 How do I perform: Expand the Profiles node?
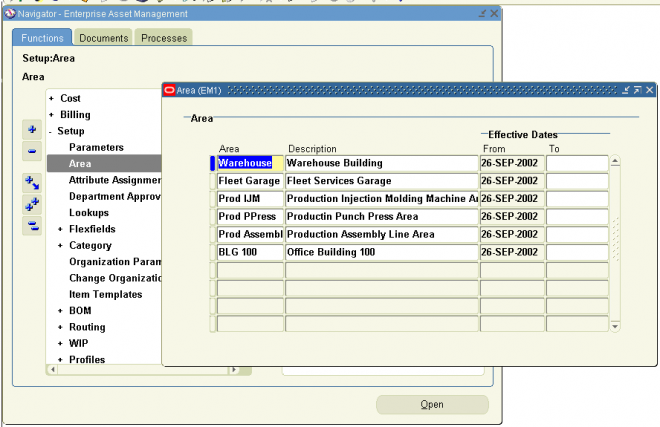click(60, 360)
